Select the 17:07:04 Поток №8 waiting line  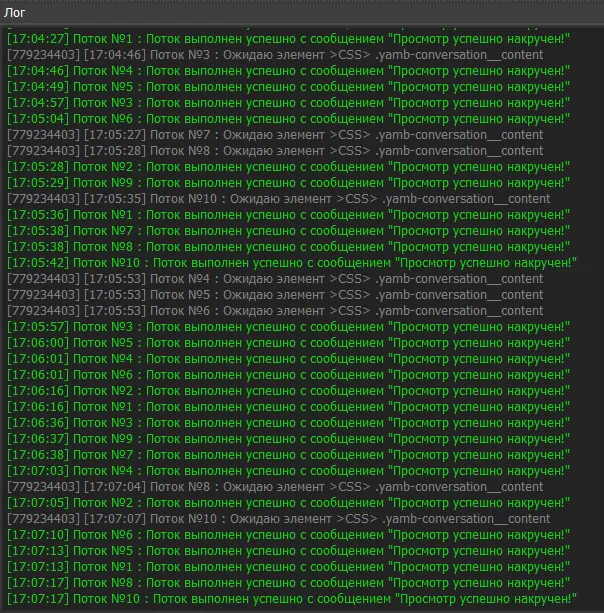click(275, 487)
